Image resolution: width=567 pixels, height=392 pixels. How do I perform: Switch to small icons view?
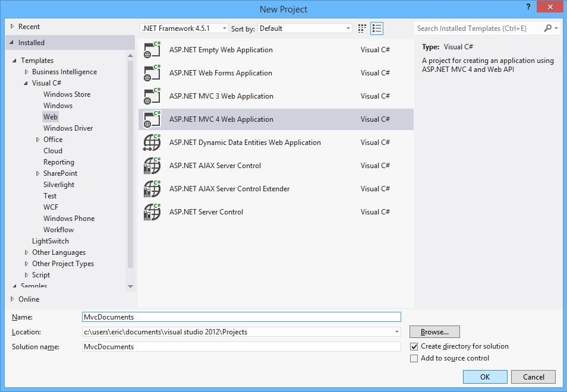[x=363, y=29]
